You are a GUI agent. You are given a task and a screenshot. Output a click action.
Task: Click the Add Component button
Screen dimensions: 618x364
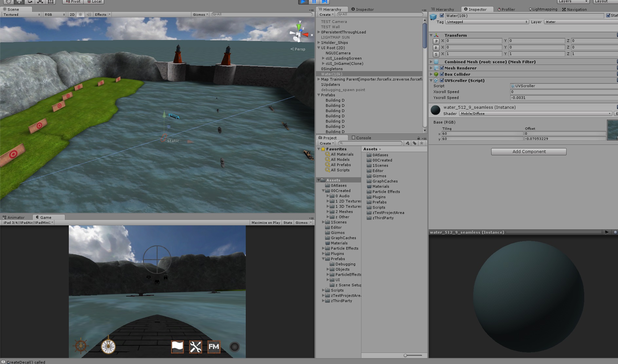pyautogui.click(x=529, y=152)
